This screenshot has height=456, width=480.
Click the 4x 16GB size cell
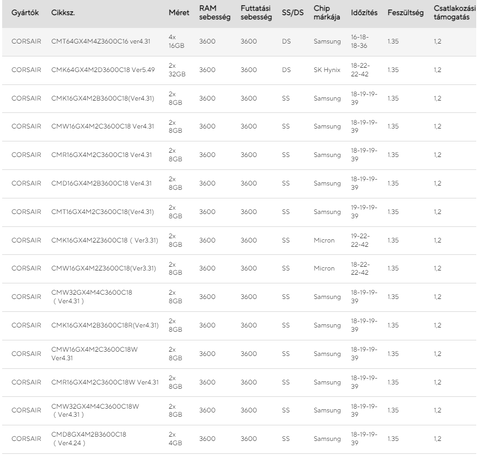pyautogui.click(x=176, y=41)
